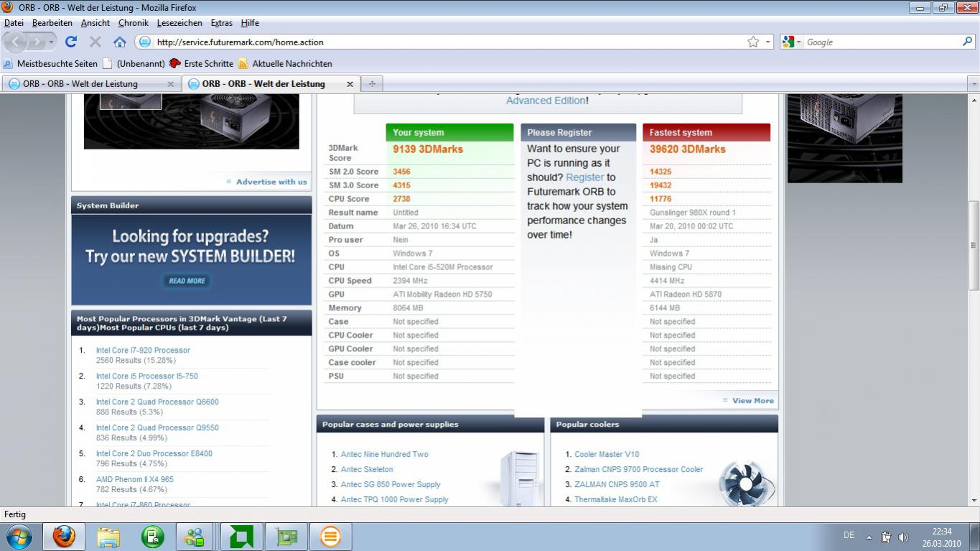Open Intel Core 2 Quad Q9550 link
Screen dimensions: 980x551
coord(157,428)
